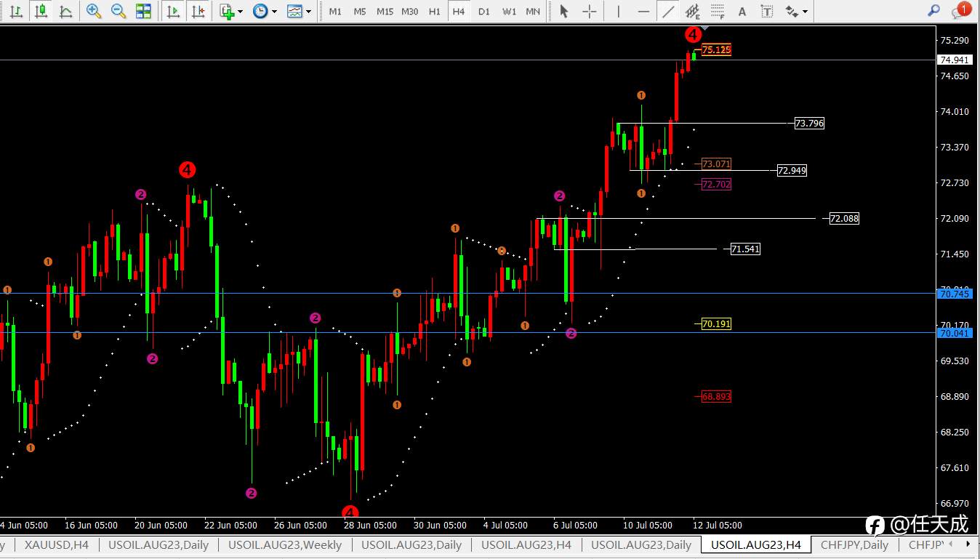
Task: Click the 12 Jul 05:00 time label
Action: 716,525
